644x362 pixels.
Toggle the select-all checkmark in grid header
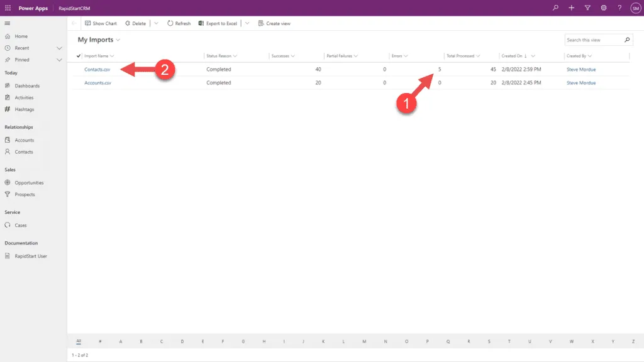tap(79, 56)
